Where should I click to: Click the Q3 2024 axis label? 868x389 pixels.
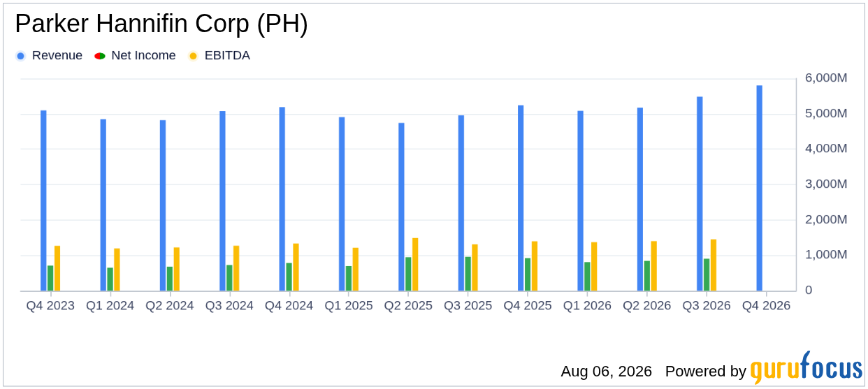[229, 306]
